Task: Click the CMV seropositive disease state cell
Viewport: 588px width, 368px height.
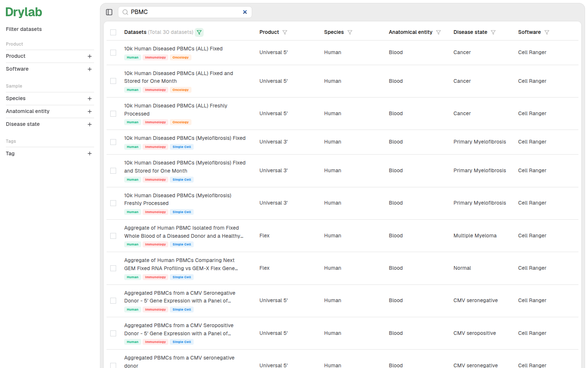Action: pyautogui.click(x=474, y=333)
